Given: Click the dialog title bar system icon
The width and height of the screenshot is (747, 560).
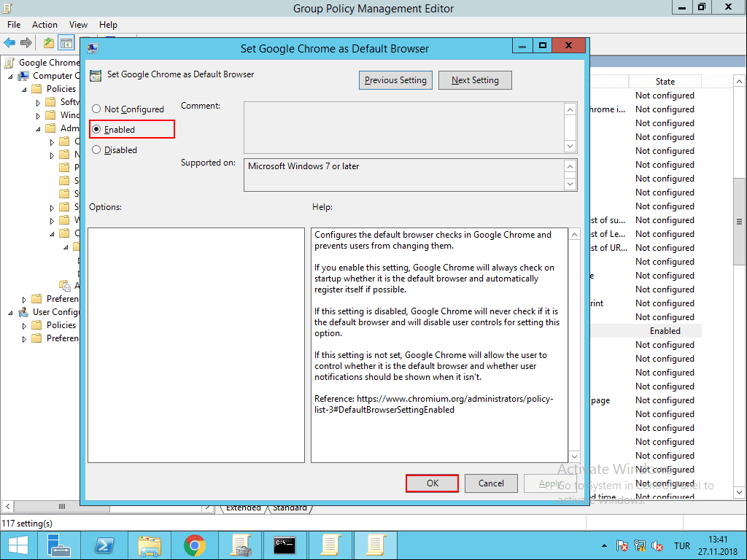Looking at the screenshot, I should [93, 47].
